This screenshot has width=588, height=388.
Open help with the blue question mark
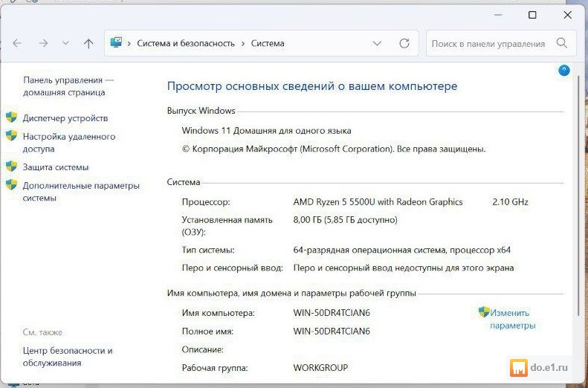(x=564, y=71)
